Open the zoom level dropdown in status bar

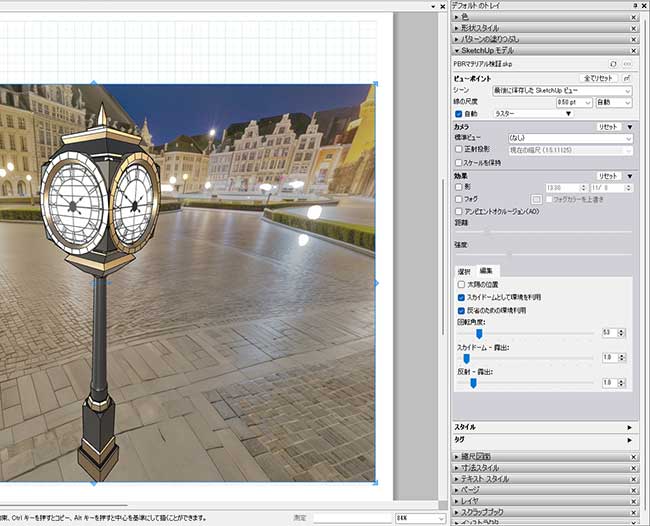(420, 518)
